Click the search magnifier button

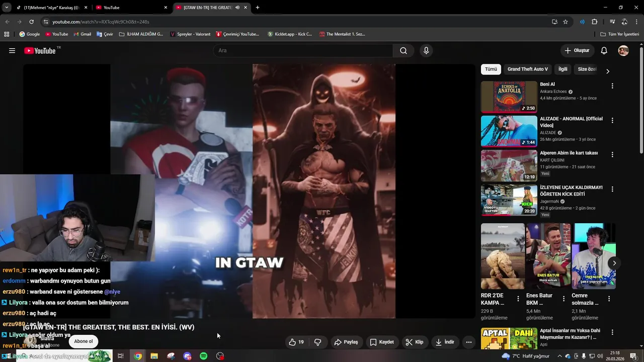pyautogui.click(x=404, y=51)
